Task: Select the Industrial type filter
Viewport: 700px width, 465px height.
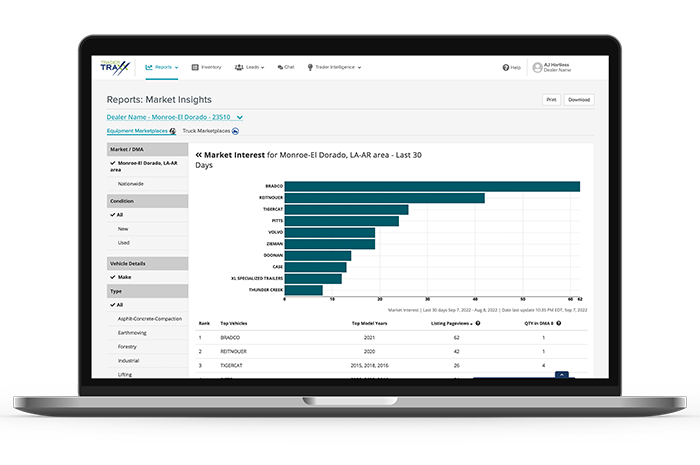Action: pos(147,361)
